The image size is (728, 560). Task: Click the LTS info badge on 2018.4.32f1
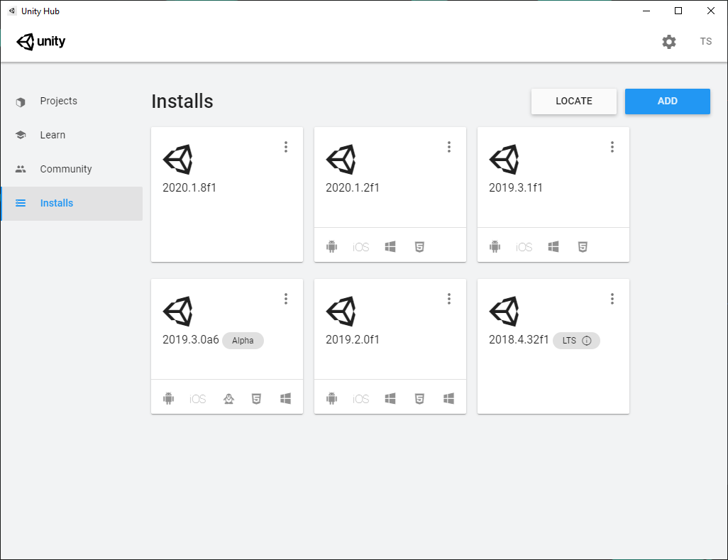[576, 341]
